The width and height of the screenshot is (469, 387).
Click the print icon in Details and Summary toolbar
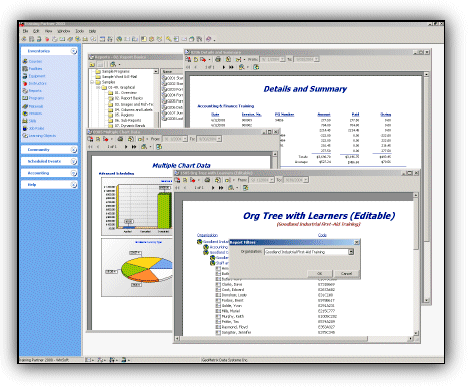[218, 59]
